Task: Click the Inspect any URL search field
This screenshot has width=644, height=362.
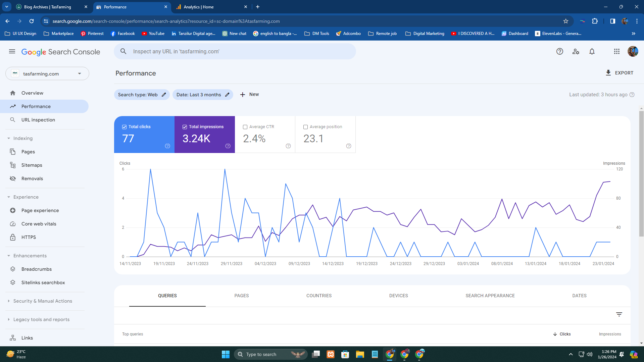Action: pos(235,52)
